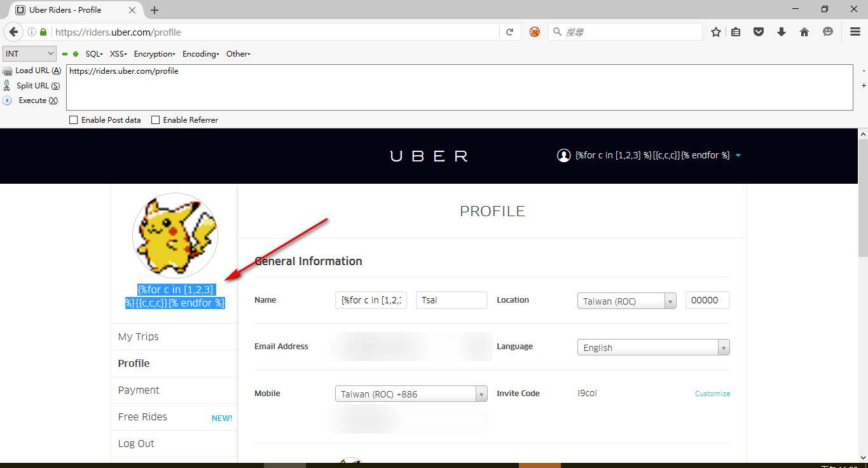Open the Encoding menu in HackBar

tap(200, 54)
